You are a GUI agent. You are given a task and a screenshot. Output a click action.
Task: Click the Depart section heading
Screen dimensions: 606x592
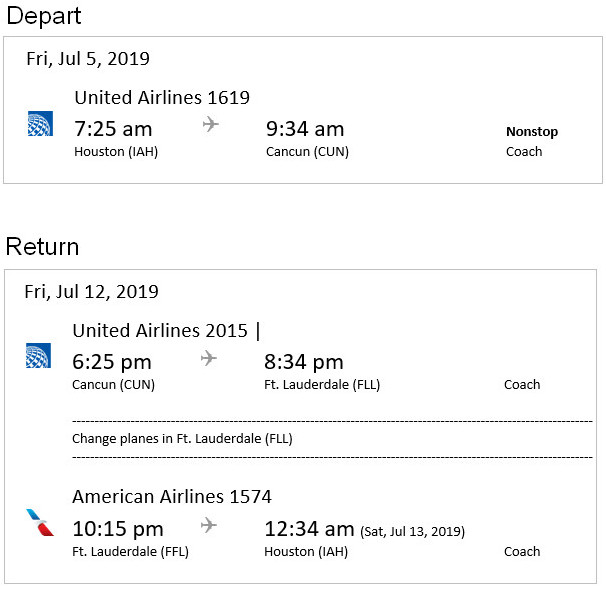pos(43,16)
